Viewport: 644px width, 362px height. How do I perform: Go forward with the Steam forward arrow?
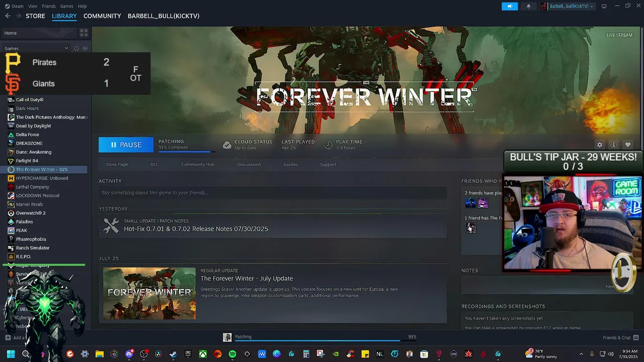pyautogui.click(x=18, y=16)
